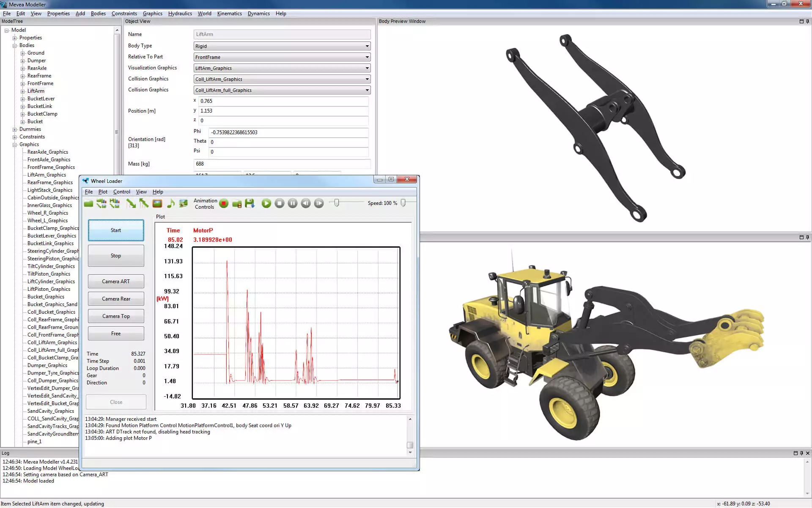This screenshot has height=508, width=812.
Task: Open the Hydraulics menu
Action: coord(180,13)
